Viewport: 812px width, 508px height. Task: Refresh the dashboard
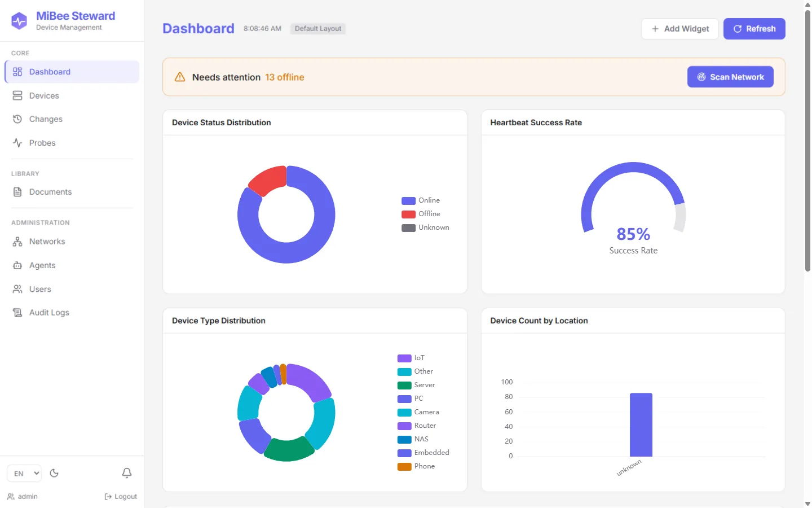[x=754, y=29]
